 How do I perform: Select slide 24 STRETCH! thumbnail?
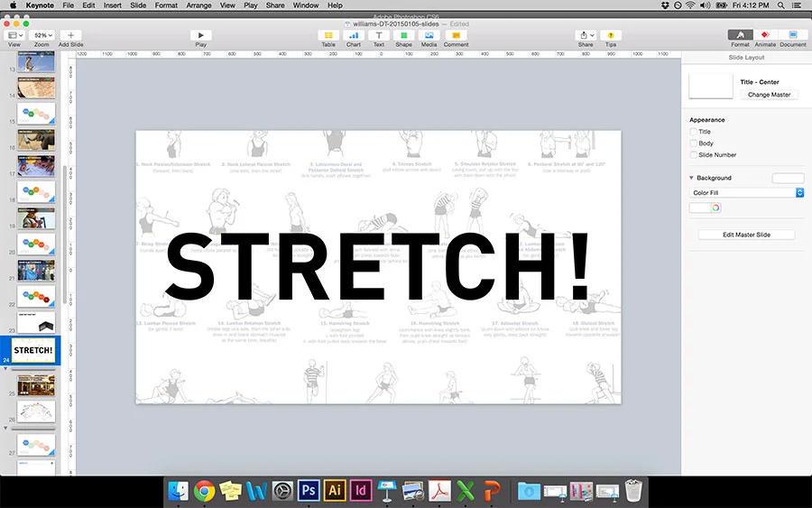(33, 350)
